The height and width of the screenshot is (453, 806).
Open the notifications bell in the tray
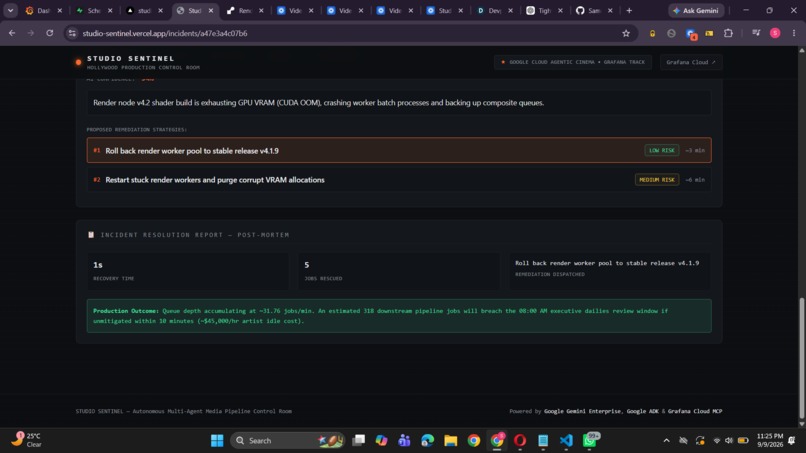click(792, 440)
